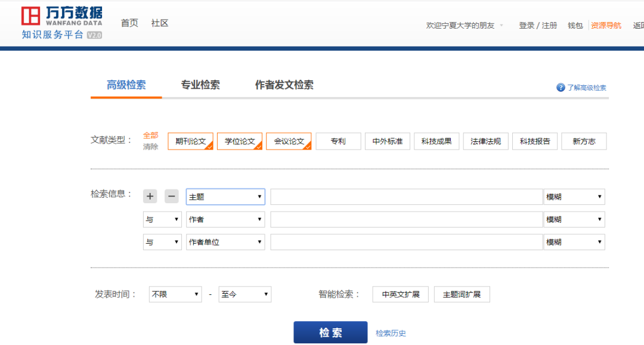Enable the 新方志 document type filter
The image size is (644, 345).
(x=584, y=141)
